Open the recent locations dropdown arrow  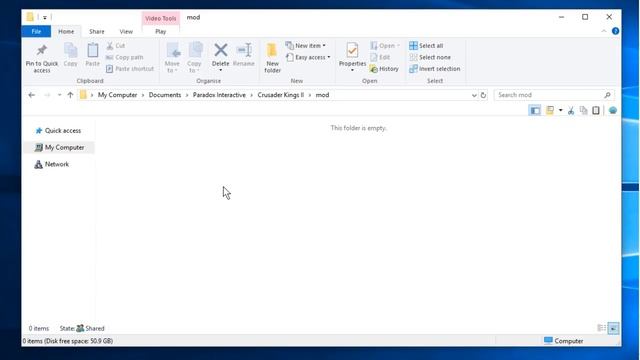click(60, 95)
